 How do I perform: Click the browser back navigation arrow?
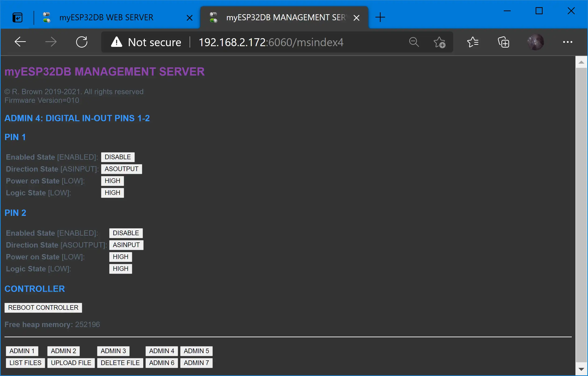click(20, 42)
